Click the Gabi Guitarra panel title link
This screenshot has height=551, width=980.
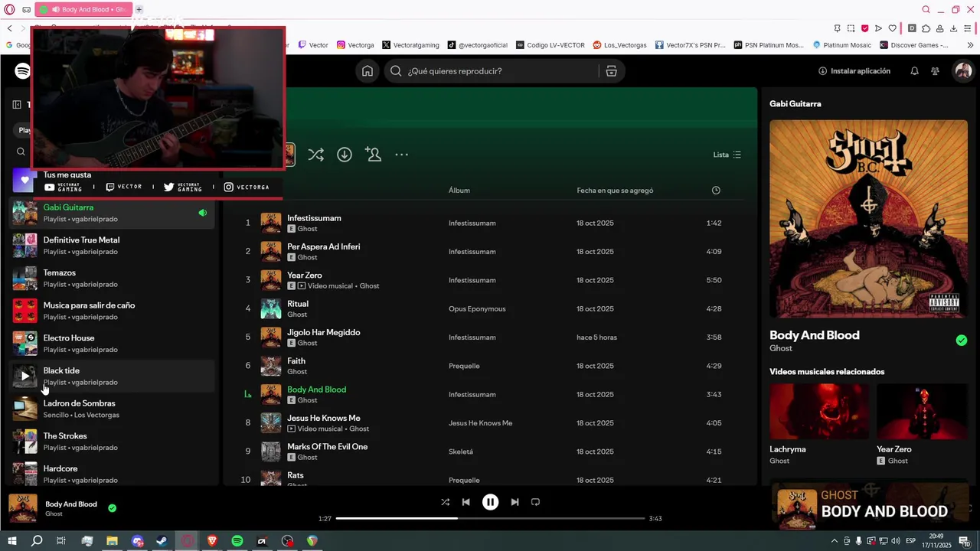[x=795, y=104]
